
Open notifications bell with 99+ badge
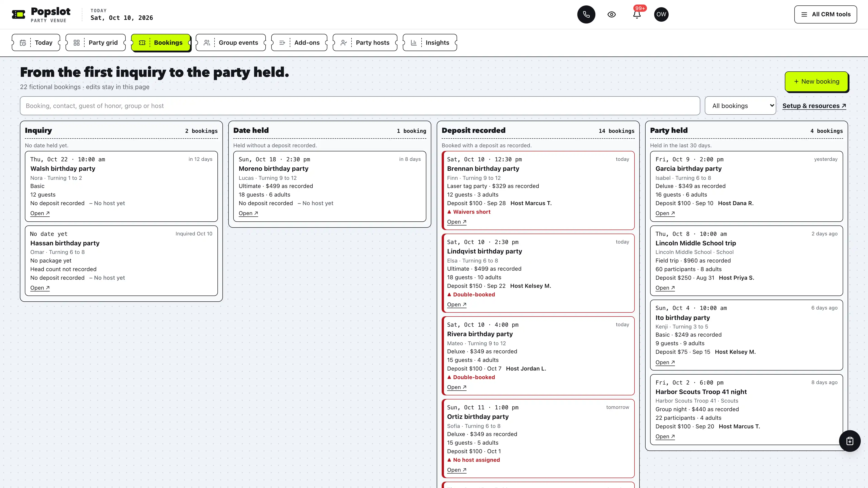637,14
